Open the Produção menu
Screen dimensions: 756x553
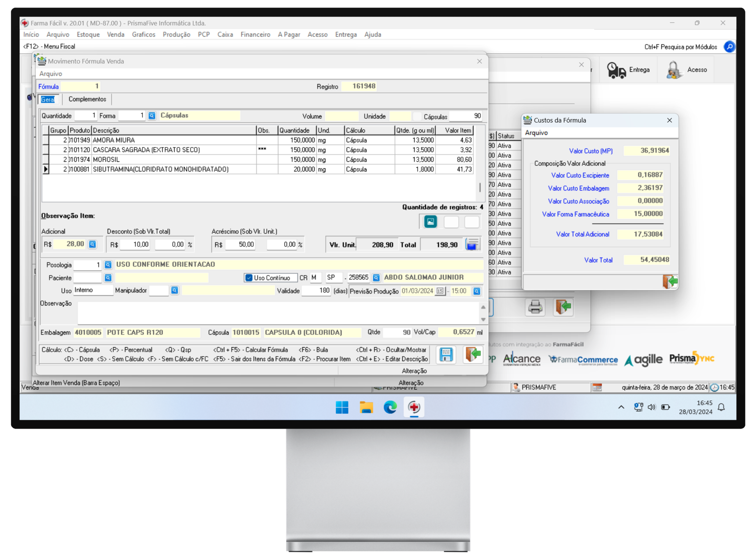[x=176, y=34]
